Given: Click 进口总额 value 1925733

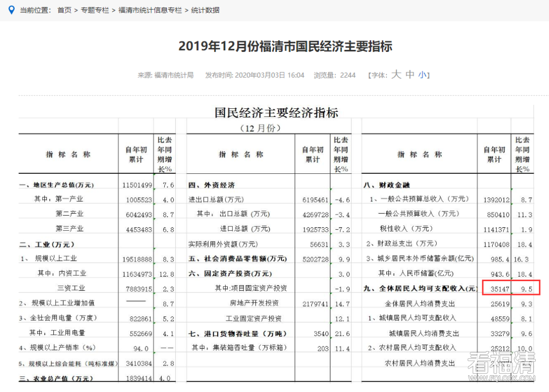Looking at the screenshot, I should pos(316,230).
